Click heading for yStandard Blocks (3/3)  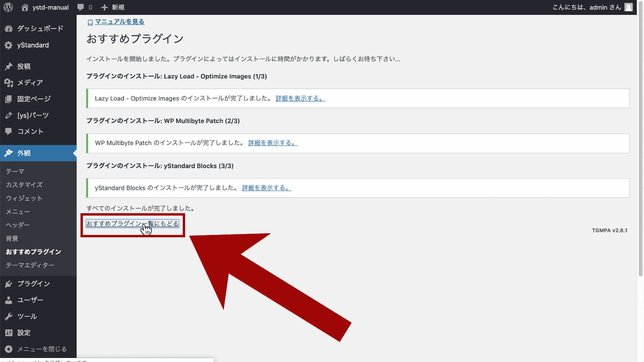pos(160,166)
